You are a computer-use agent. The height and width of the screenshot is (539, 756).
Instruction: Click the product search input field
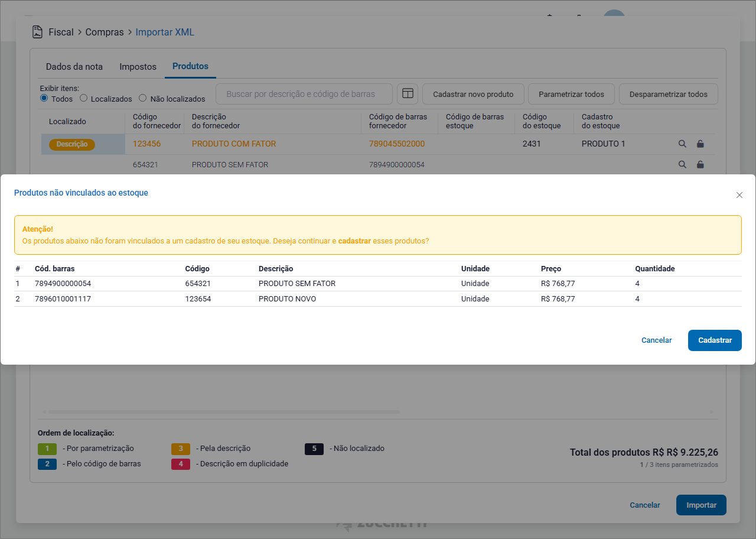pyautogui.click(x=304, y=94)
